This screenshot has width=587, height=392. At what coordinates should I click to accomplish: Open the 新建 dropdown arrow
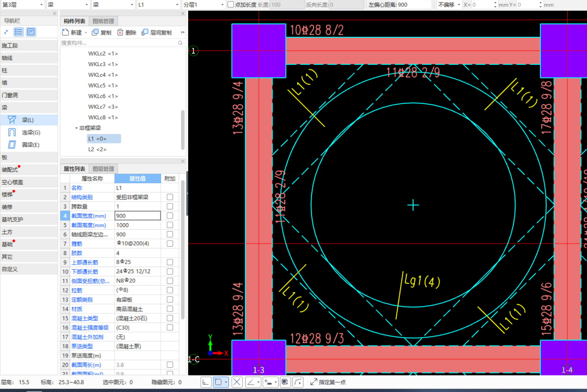(x=86, y=33)
